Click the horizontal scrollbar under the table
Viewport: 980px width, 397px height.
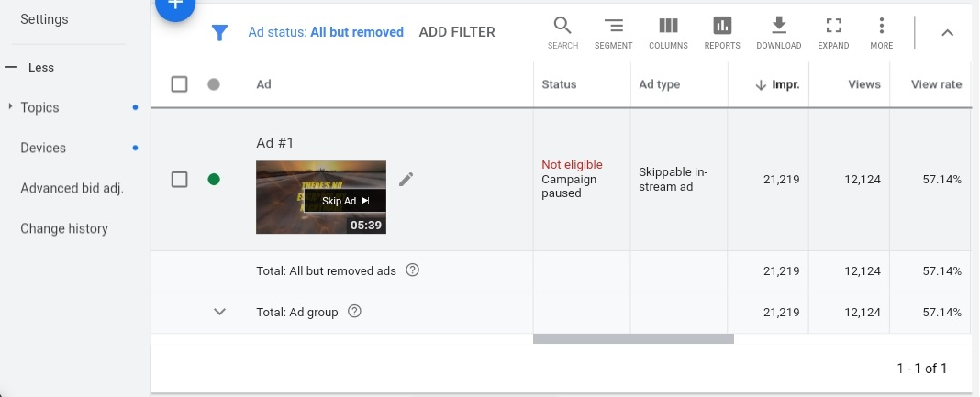point(633,339)
